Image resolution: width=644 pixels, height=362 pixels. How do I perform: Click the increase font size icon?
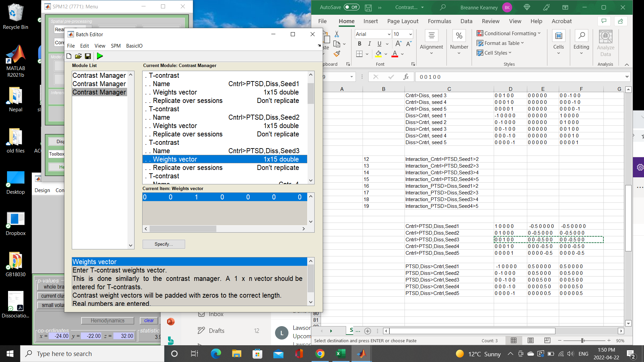coord(398,44)
